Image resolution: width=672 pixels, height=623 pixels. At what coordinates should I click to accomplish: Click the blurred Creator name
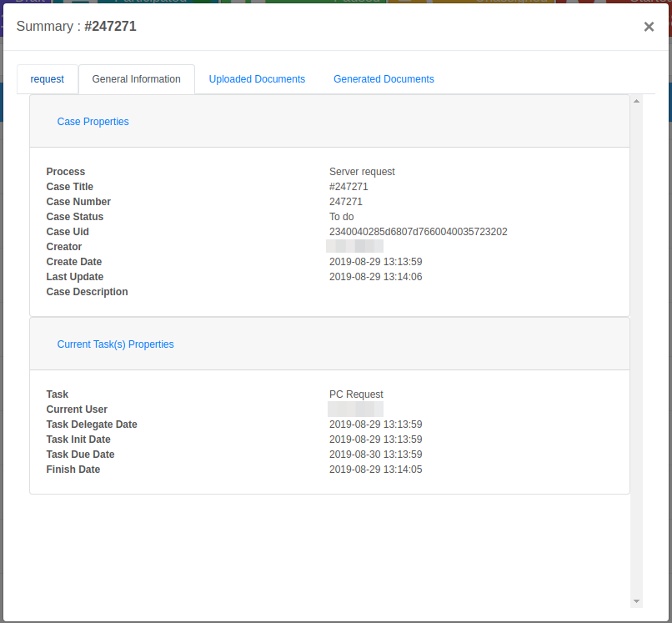pos(356,247)
